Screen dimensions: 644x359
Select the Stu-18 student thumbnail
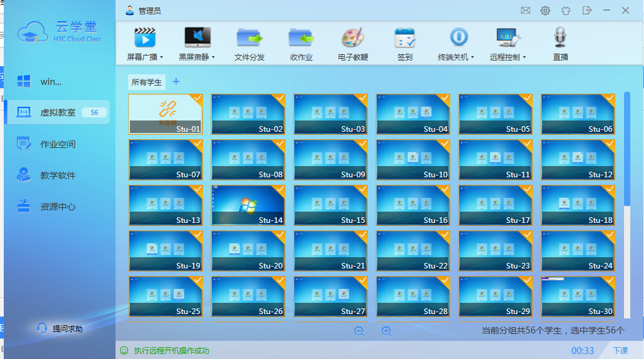578,205
